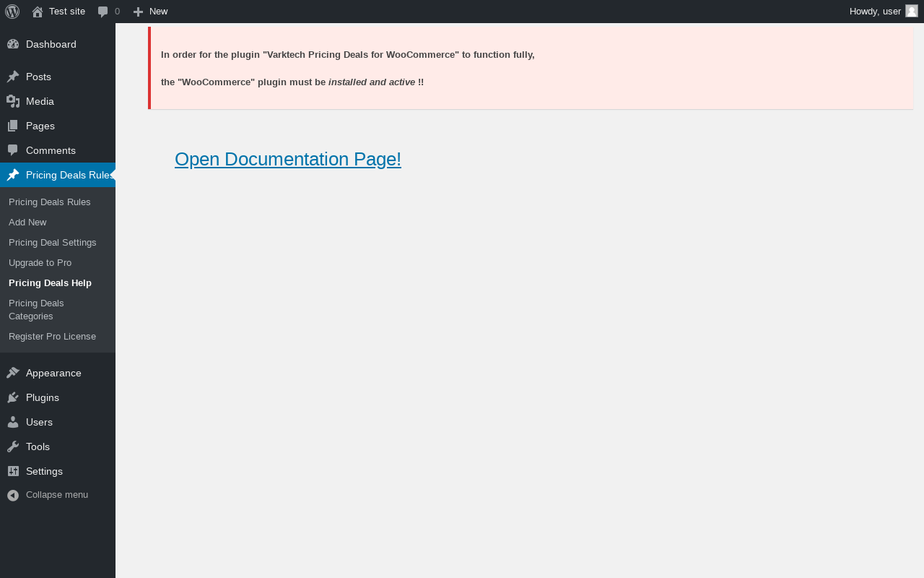Click the Users person icon
Image resolution: width=924 pixels, height=578 pixels.
pyautogui.click(x=13, y=422)
